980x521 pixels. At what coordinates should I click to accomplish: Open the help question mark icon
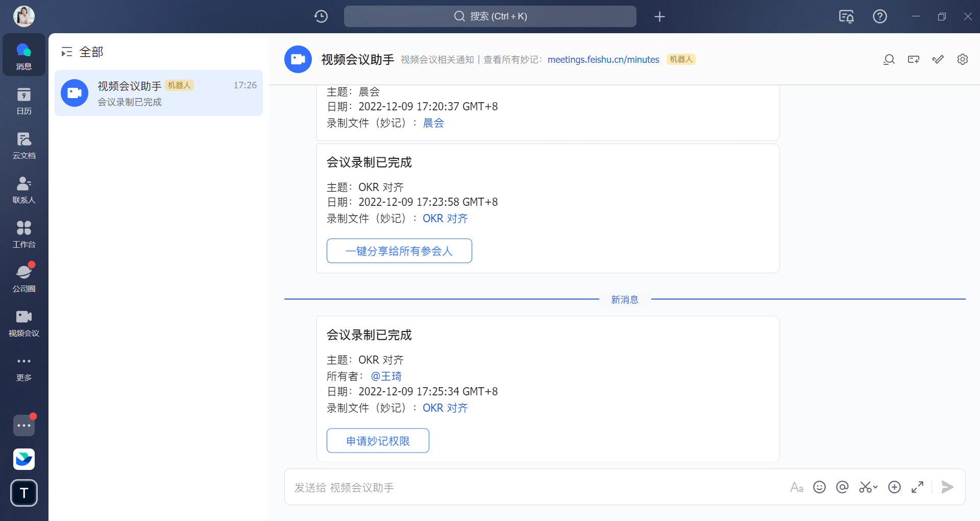pos(879,16)
